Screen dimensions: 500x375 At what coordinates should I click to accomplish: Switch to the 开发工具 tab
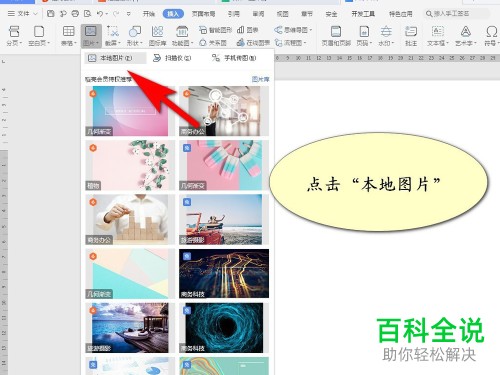(363, 14)
